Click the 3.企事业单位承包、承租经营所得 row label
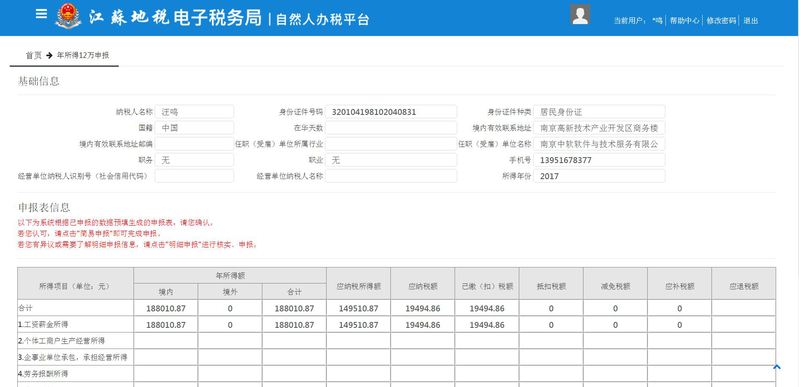799x387 pixels. 72,357
